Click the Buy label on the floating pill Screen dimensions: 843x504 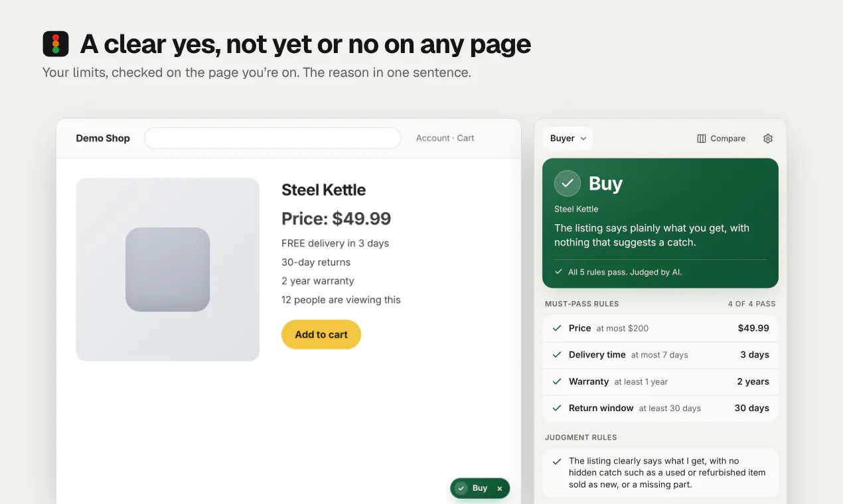[x=480, y=488]
